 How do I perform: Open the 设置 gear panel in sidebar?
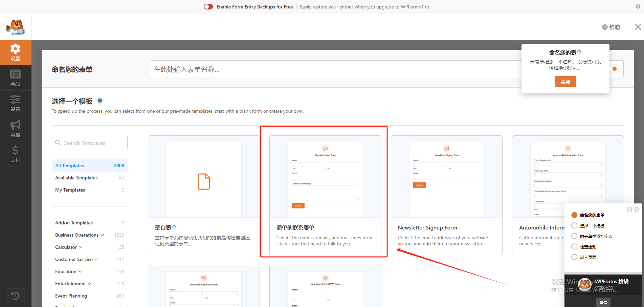(16, 52)
